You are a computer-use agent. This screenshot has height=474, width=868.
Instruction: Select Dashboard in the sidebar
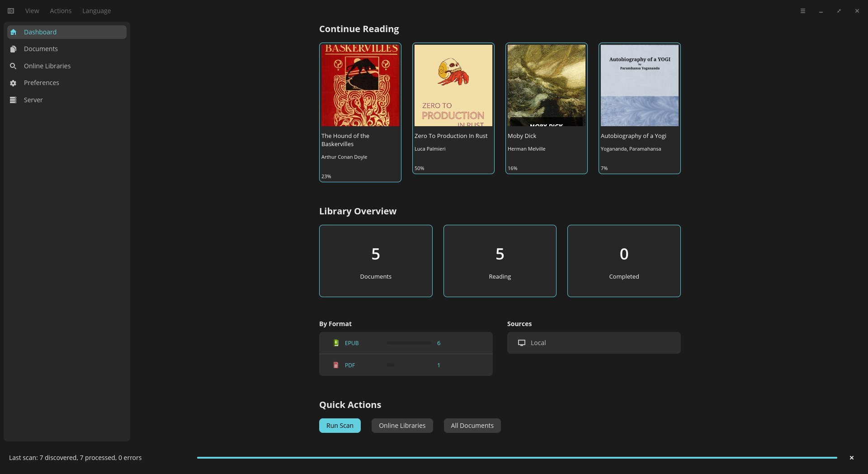67,32
